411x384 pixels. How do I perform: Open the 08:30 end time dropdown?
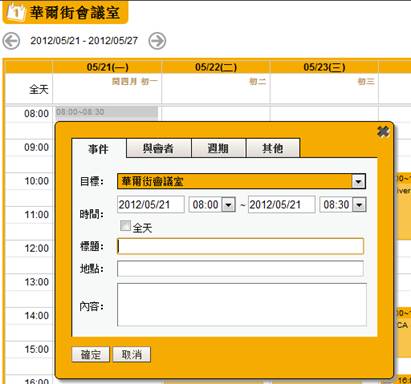pyautogui.click(x=359, y=205)
